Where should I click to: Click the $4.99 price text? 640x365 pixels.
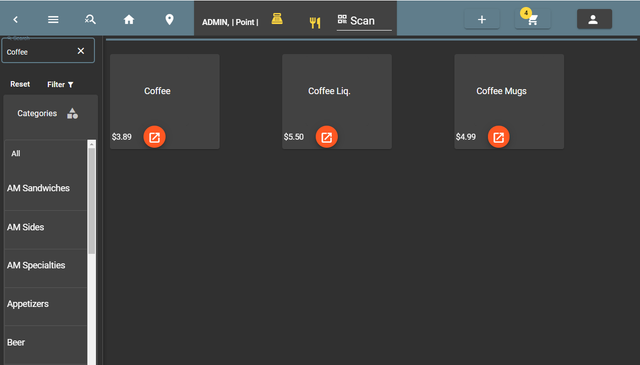tap(466, 137)
